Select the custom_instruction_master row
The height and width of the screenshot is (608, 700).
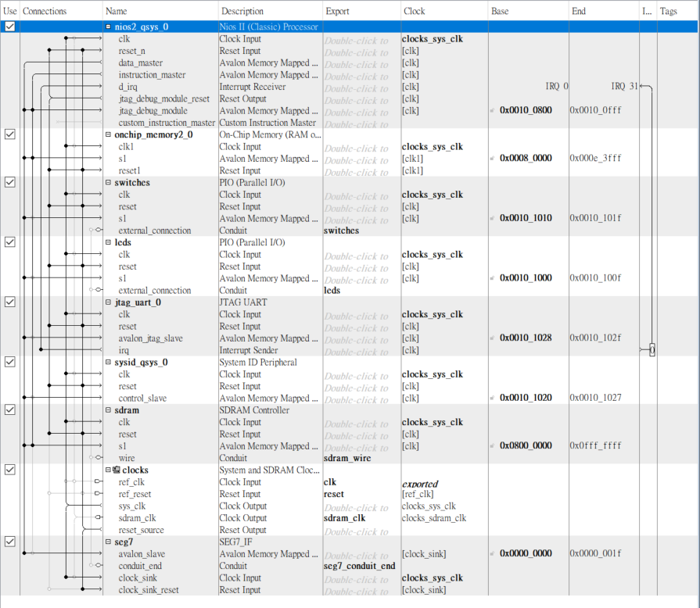tap(167, 123)
